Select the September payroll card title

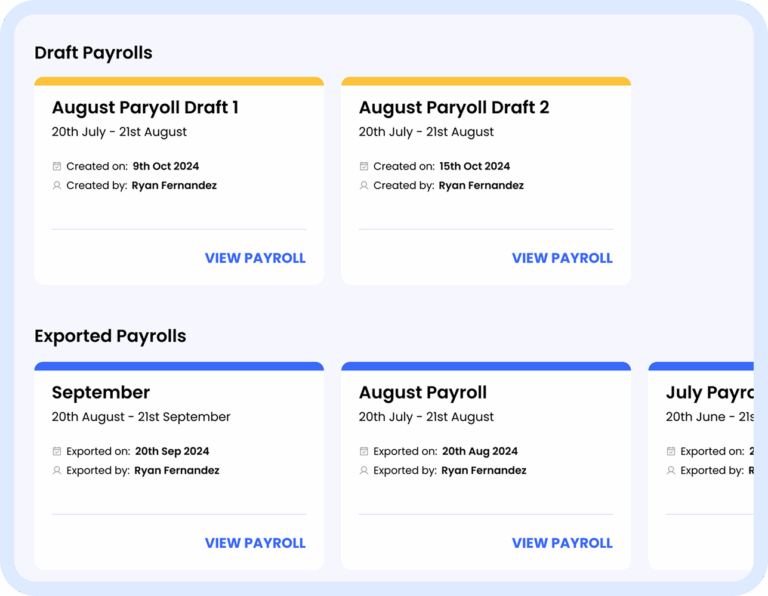[101, 392]
